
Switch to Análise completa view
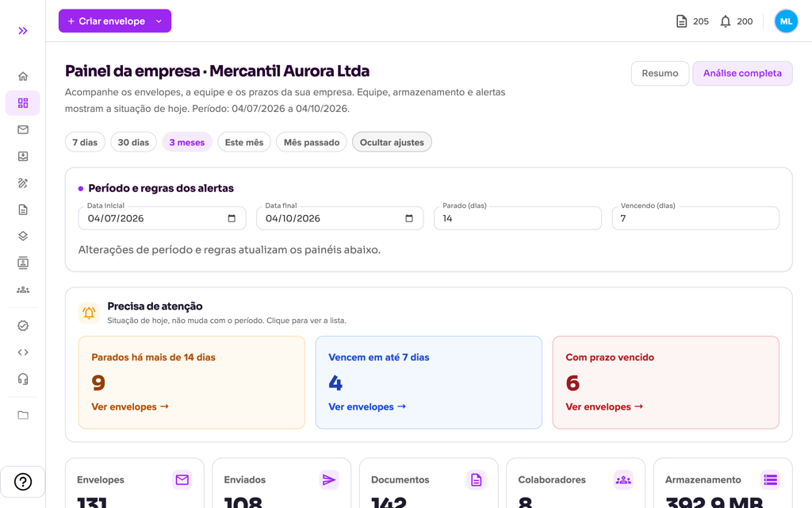[x=742, y=73]
